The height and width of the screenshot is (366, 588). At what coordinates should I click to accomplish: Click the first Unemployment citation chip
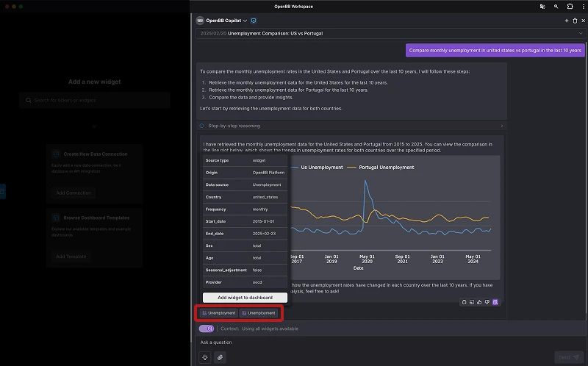[x=218, y=313]
